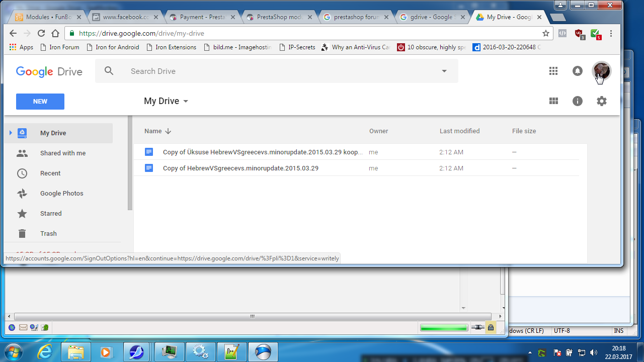Open the 2016-03-20-220648 bookmark
644x362 pixels.
(x=507, y=47)
